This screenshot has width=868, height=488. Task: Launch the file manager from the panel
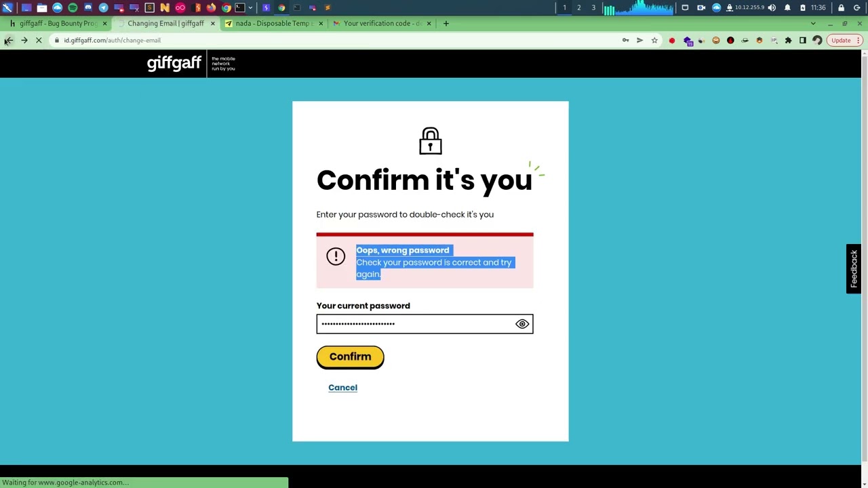[x=41, y=7]
